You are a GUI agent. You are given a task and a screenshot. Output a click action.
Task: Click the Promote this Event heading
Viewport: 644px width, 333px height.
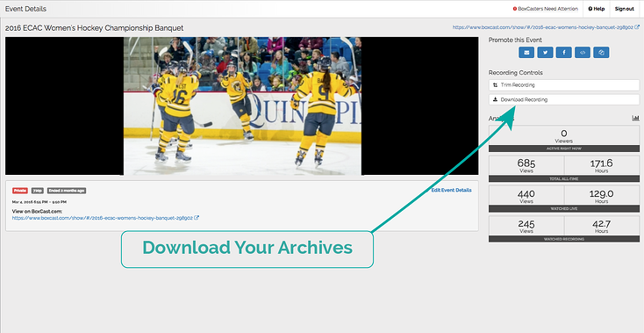click(515, 40)
